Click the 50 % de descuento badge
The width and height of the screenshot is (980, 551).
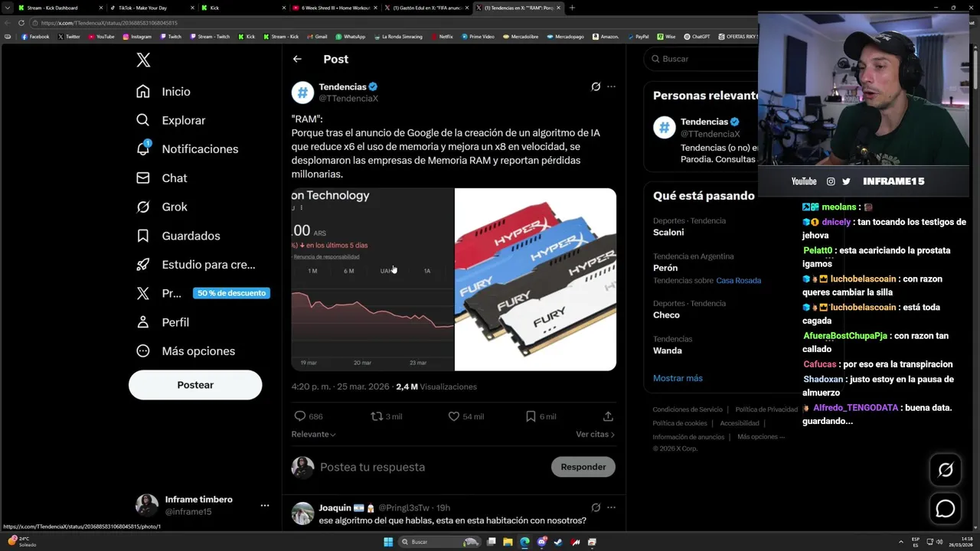point(231,293)
